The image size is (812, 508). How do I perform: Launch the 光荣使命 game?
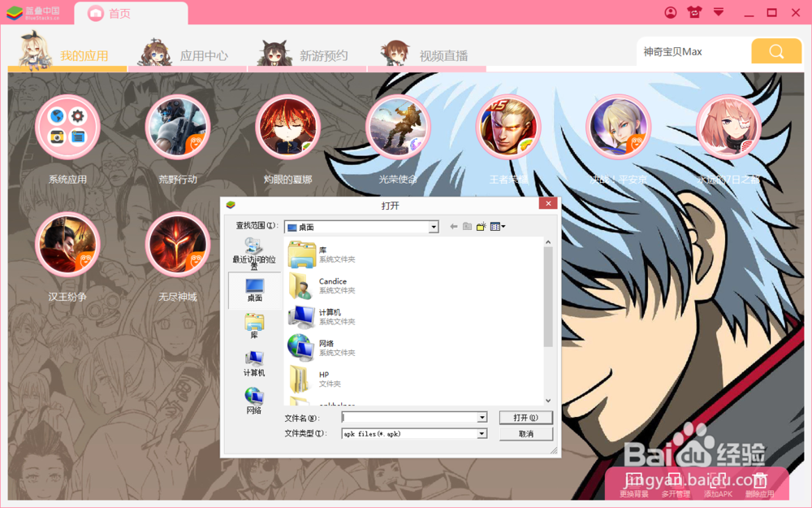coord(398,127)
